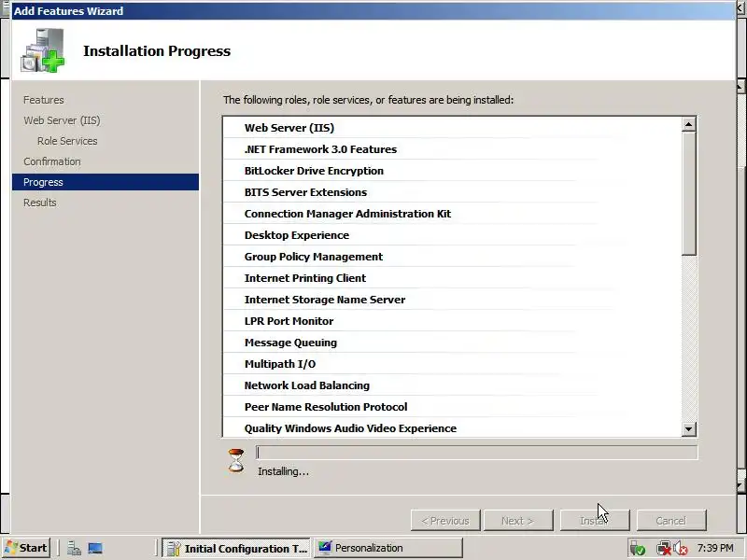Click the Cancel button
747x560 pixels.
[671, 521]
